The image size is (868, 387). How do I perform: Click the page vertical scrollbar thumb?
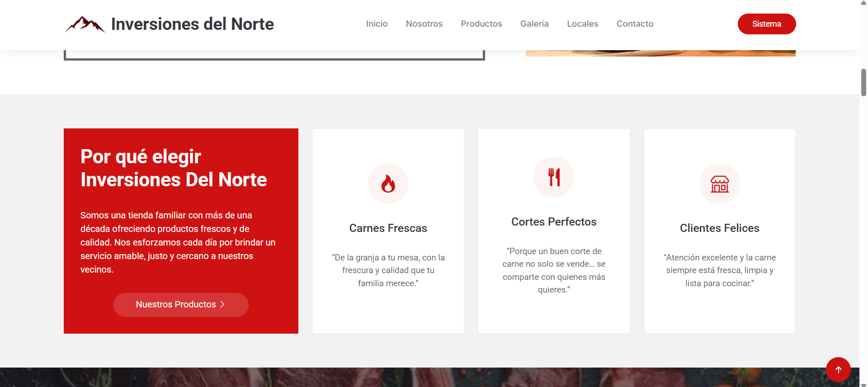click(863, 82)
